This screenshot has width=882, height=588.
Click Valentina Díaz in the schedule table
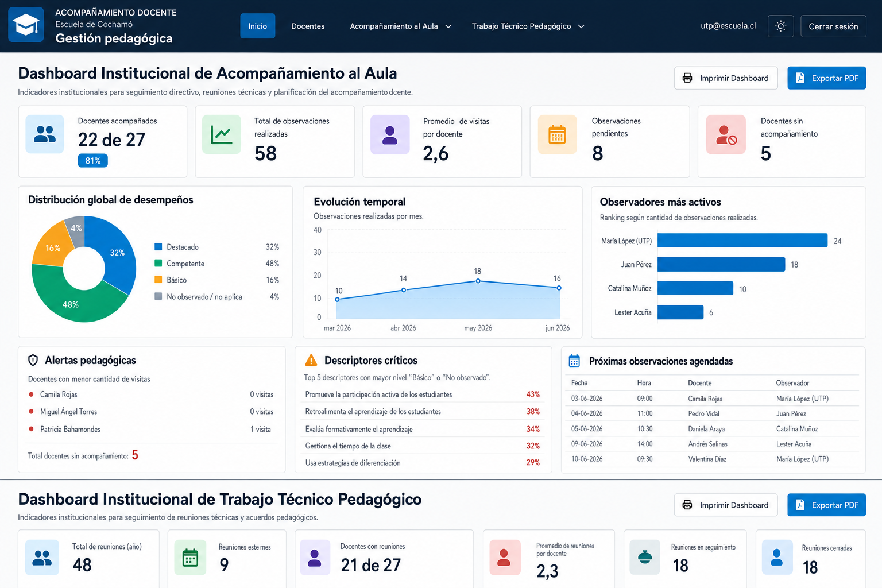tap(707, 459)
